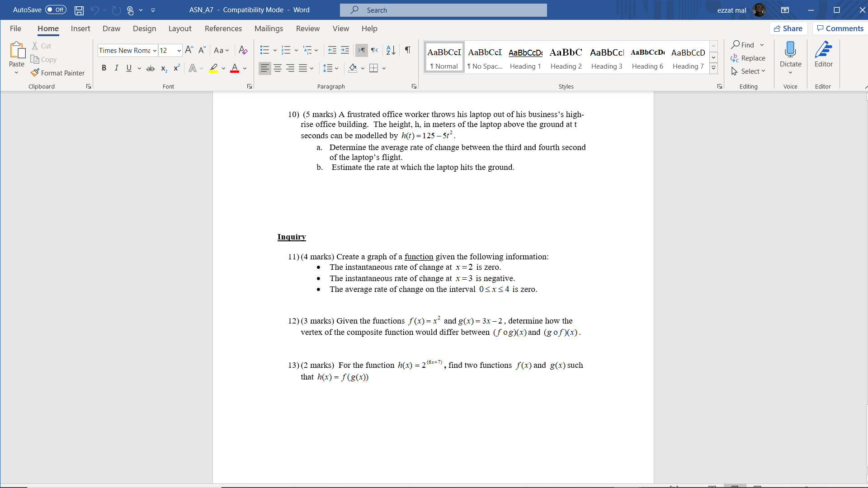Open the Times New Roman font dropdown
This screenshot has height=488, width=868.
tap(155, 51)
